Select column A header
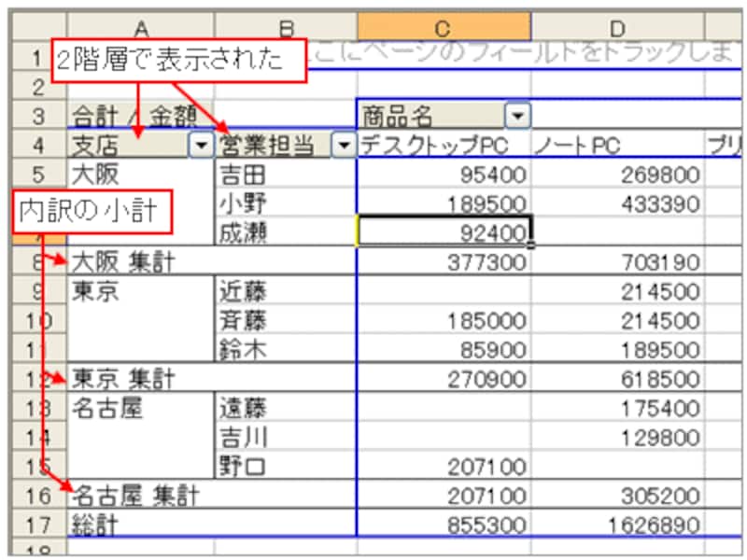The image size is (747, 560). pos(141,26)
